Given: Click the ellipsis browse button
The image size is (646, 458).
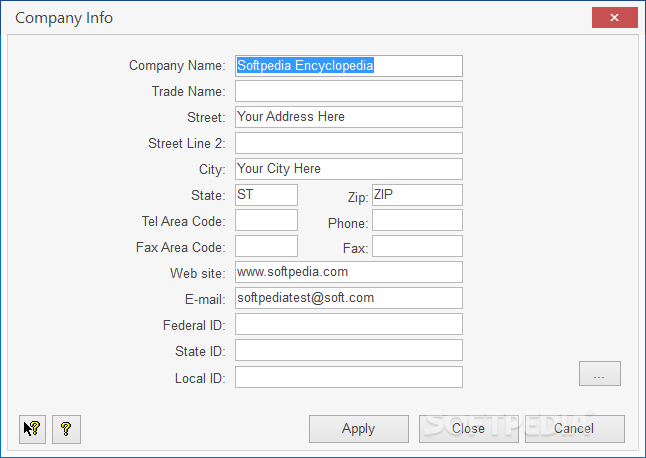Looking at the screenshot, I should (x=600, y=374).
